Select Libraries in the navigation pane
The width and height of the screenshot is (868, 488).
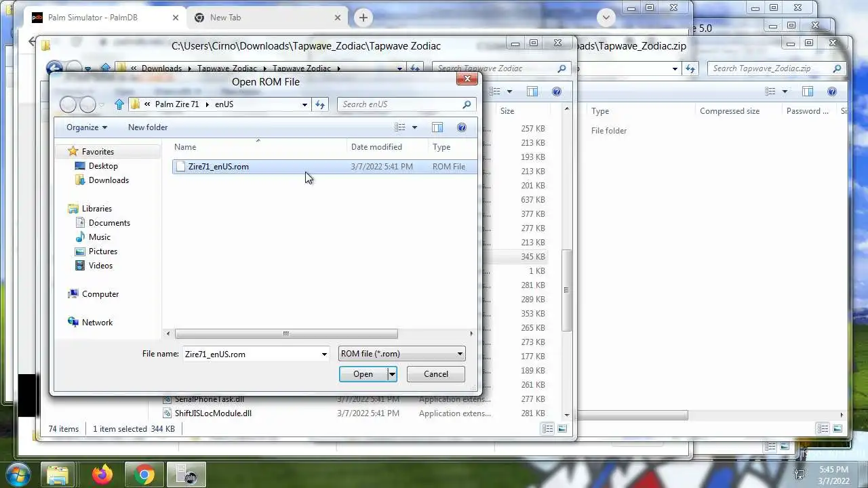pyautogui.click(x=96, y=208)
